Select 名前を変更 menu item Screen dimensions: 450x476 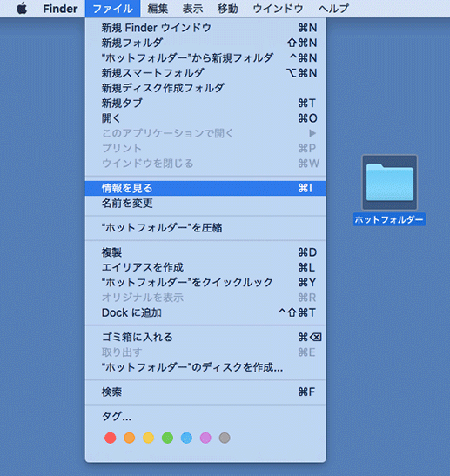point(205,204)
